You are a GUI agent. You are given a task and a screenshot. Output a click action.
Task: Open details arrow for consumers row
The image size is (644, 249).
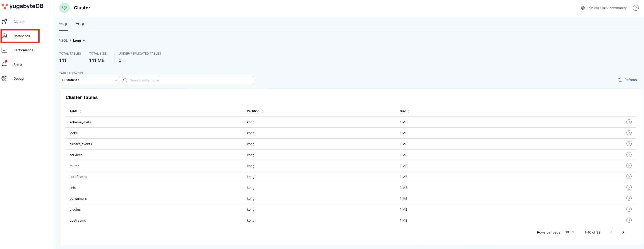629,198
